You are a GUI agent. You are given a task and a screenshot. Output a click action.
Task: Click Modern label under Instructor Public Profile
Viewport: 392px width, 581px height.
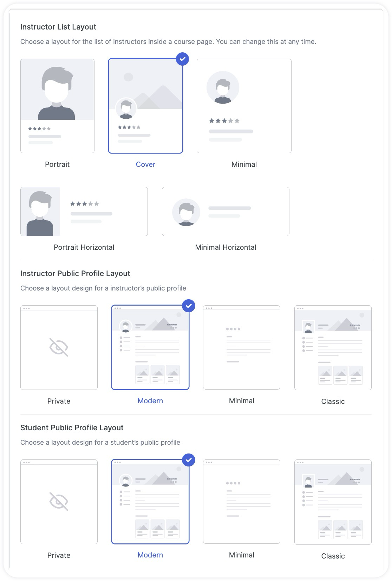point(150,401)
